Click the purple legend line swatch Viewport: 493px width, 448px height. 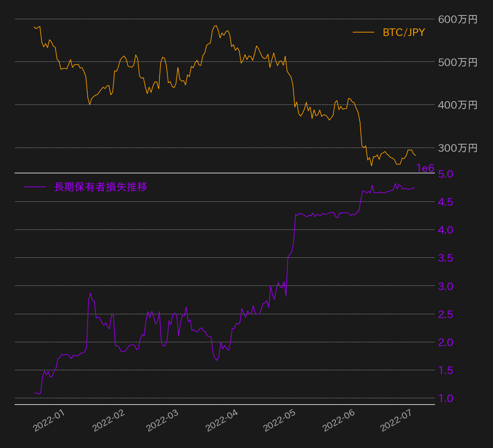(35, 187)
